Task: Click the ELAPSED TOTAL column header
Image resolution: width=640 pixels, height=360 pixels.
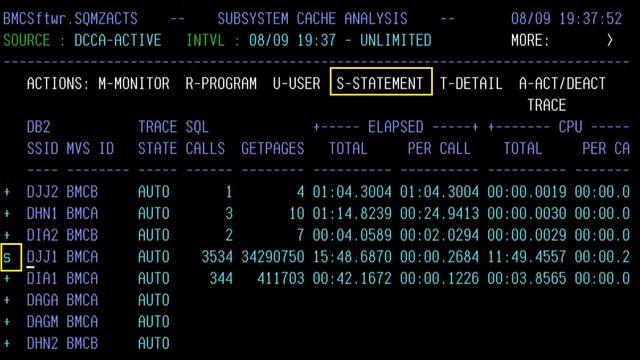Action: tap(348, 149)
